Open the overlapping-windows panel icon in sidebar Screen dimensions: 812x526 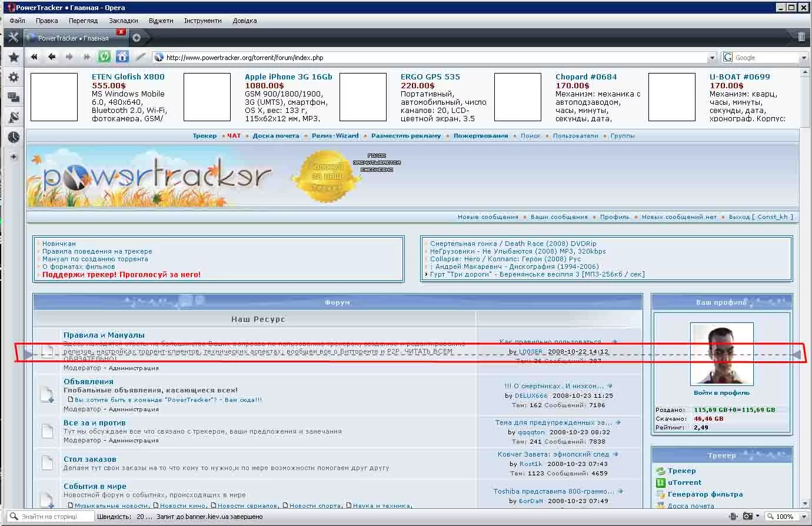[14, 97]
